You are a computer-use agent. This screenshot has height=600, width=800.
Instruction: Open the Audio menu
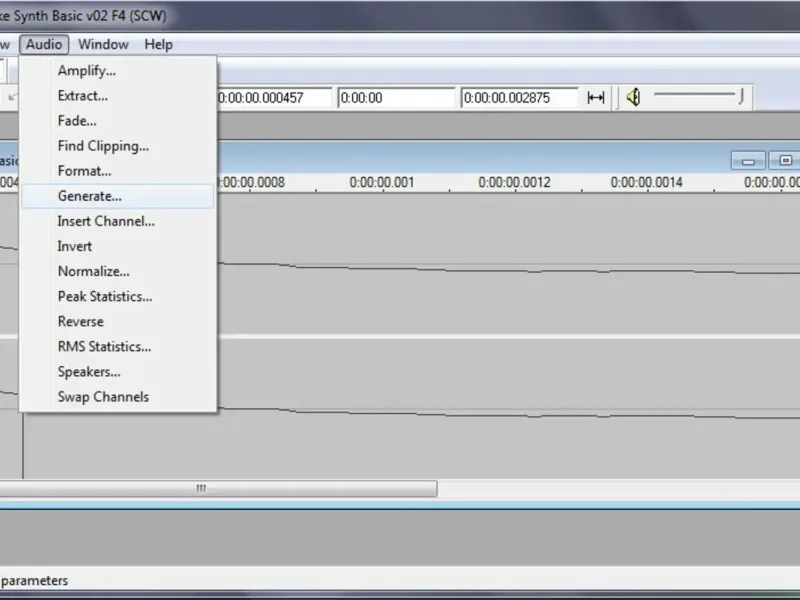click(x=44, y=44)
